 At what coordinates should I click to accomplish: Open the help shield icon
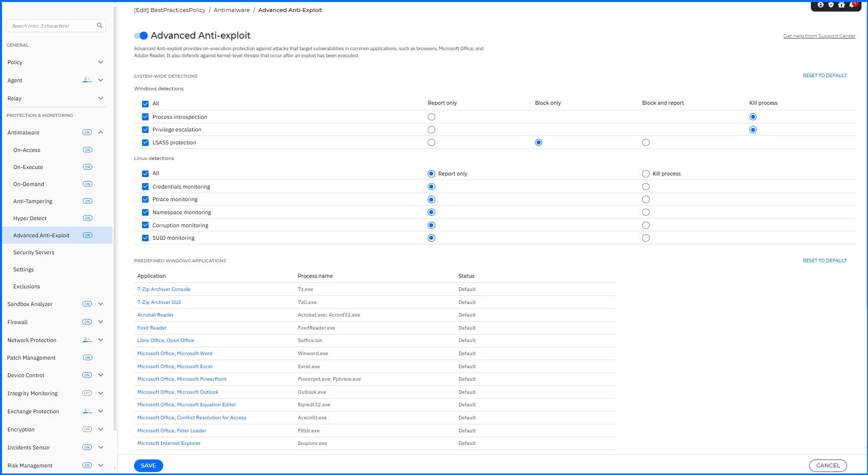tap(831, 5)
